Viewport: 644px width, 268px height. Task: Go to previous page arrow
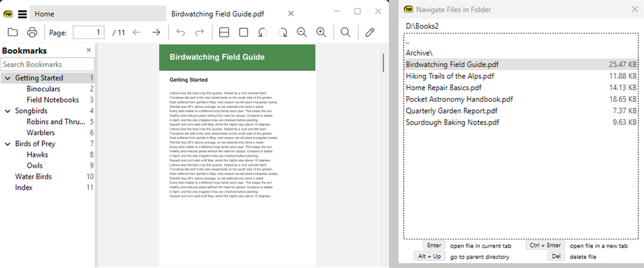point(137,32)
